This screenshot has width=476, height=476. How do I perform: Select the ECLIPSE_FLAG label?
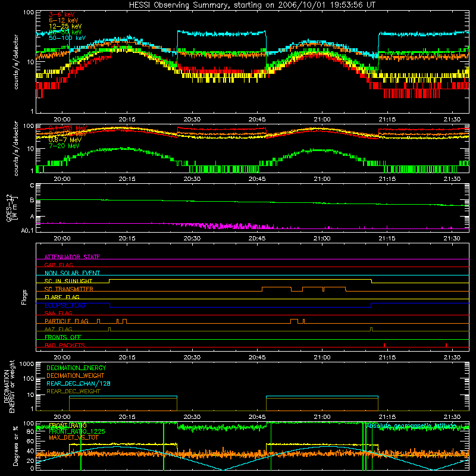coord(65,305)
